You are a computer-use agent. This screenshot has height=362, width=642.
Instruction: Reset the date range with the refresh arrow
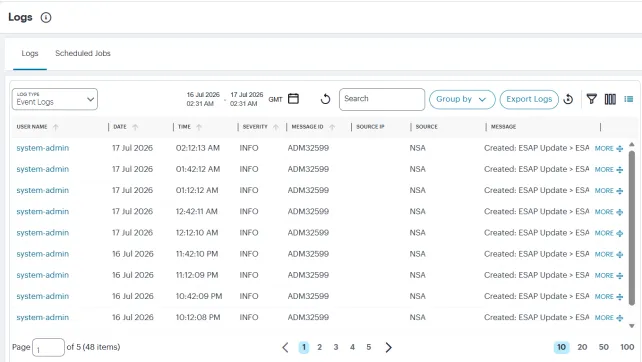325,99
